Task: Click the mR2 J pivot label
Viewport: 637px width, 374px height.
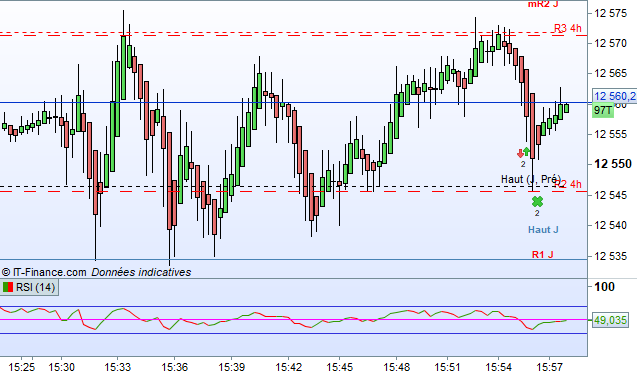Action: tap(543, 4)
